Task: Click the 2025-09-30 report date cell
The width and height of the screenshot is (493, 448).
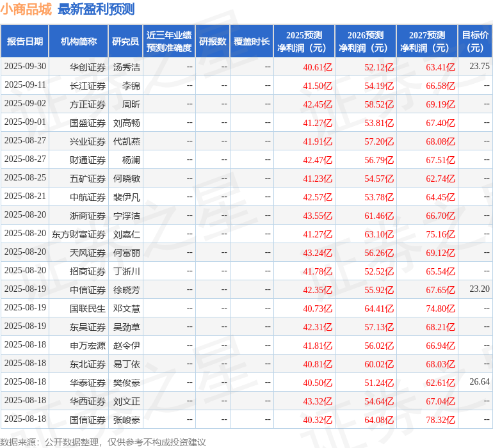Action: click(25, 67)
